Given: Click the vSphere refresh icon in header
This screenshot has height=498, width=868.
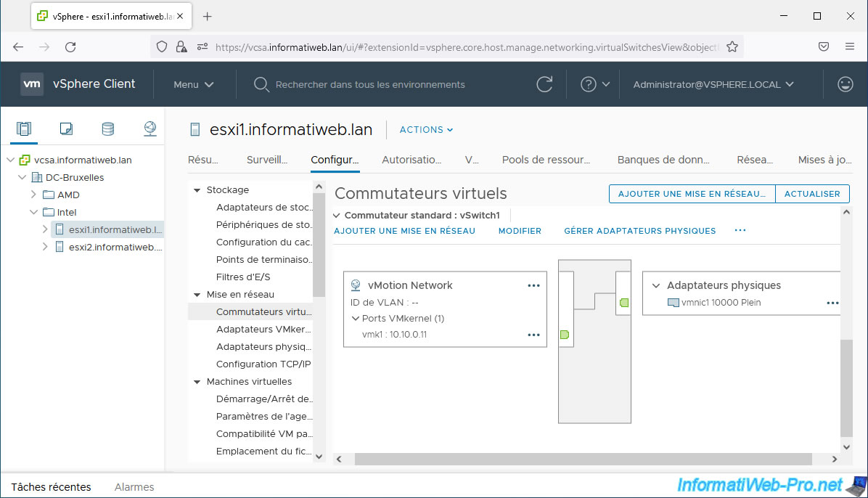Looking at the screenshot, I should 544,84.
